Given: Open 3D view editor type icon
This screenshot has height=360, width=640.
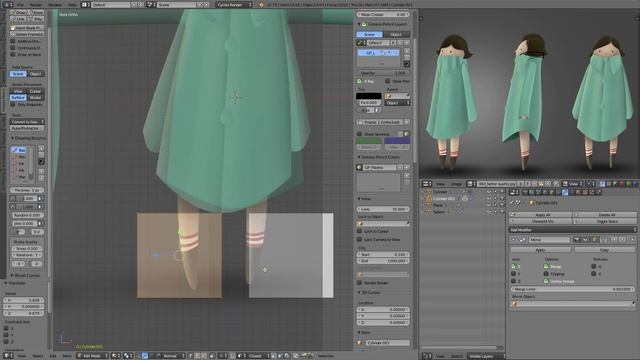Looking at the screenshot, I should [x=8, y=356].
